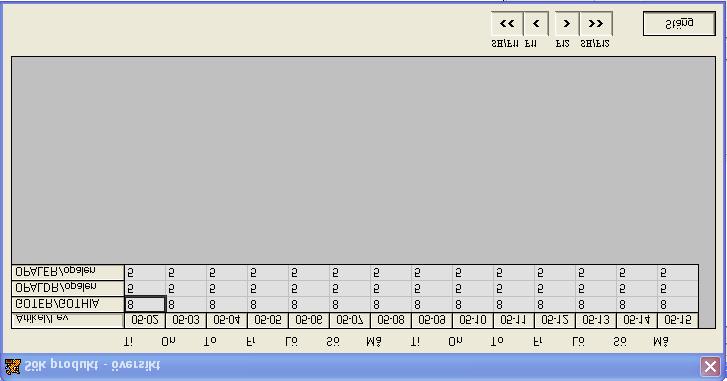Click the OPALER/opalen cell for 05-14
The width and height of the screenshot is (727, 381).
tap(637, 273)
